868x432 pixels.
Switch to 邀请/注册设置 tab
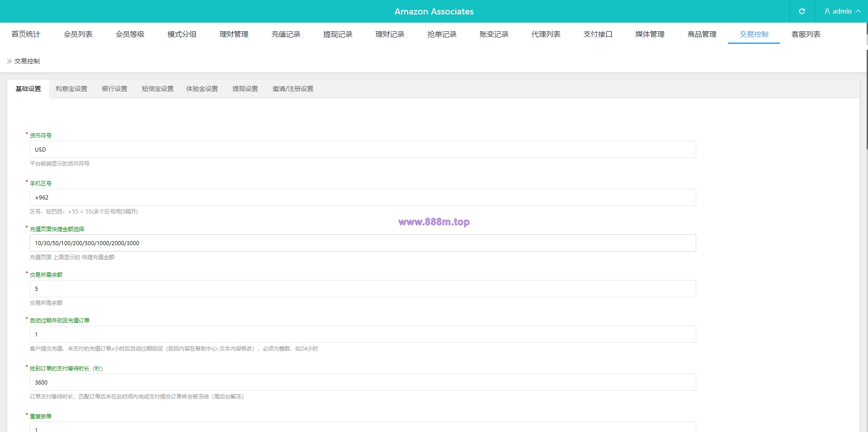click(x=293, y=89)
